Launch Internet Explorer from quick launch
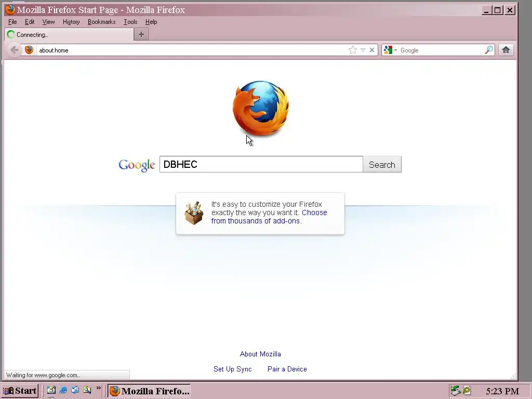This screenshot has height=399, width=532. click(x=63, y=390)
